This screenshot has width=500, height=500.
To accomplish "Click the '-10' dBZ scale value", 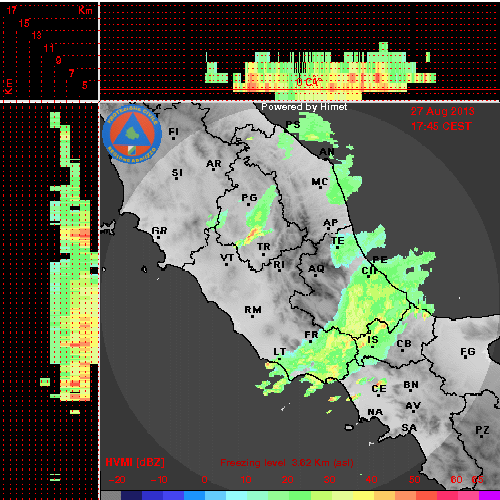I will tap(159, 480).
